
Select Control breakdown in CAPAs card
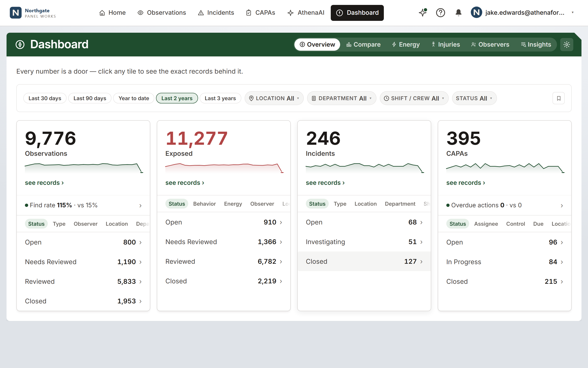[x=515, y=224]
